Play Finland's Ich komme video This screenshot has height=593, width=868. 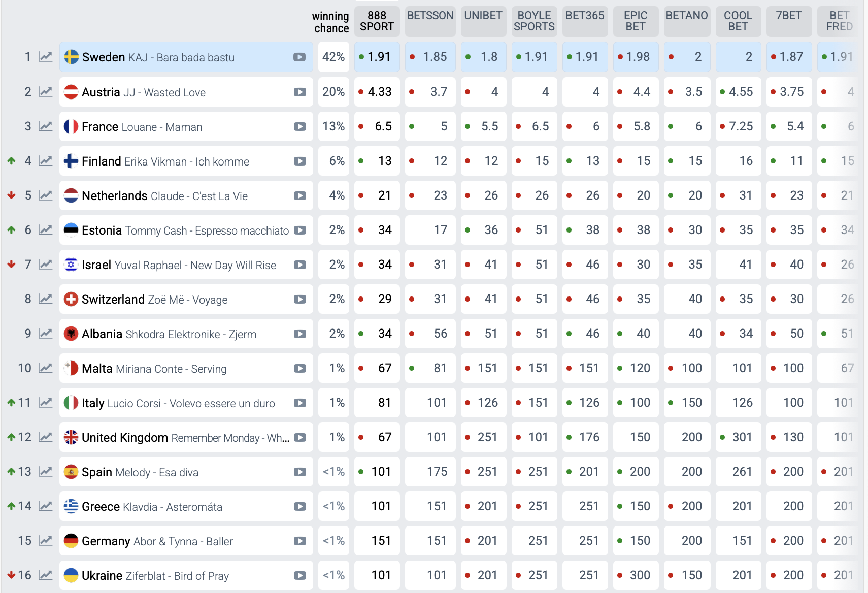(299, 161)
